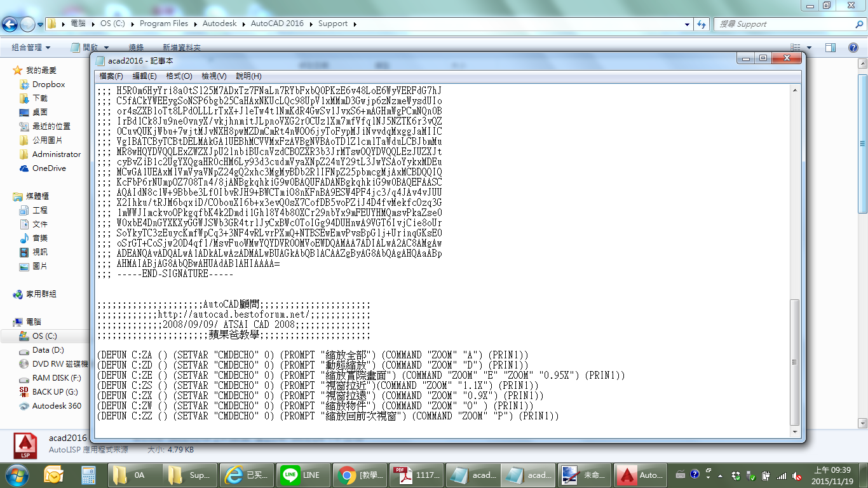Expand the view options dropdown arrow

[809, 48]
